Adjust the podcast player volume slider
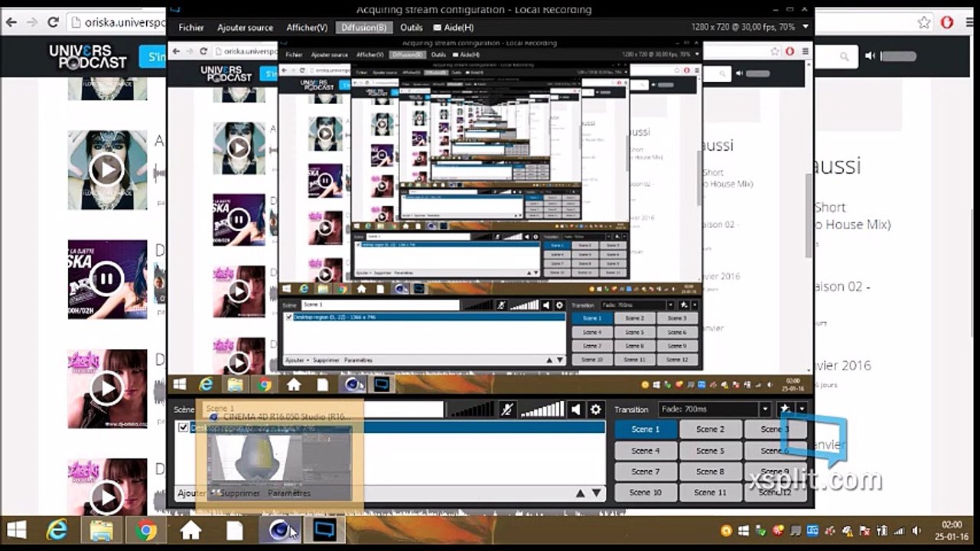 (898, 56)
